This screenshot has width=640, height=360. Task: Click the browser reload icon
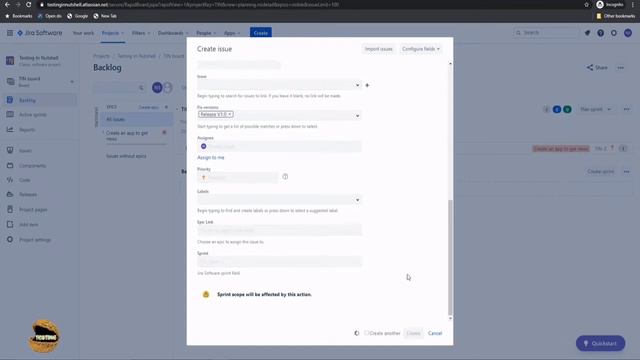coord(29,4)
